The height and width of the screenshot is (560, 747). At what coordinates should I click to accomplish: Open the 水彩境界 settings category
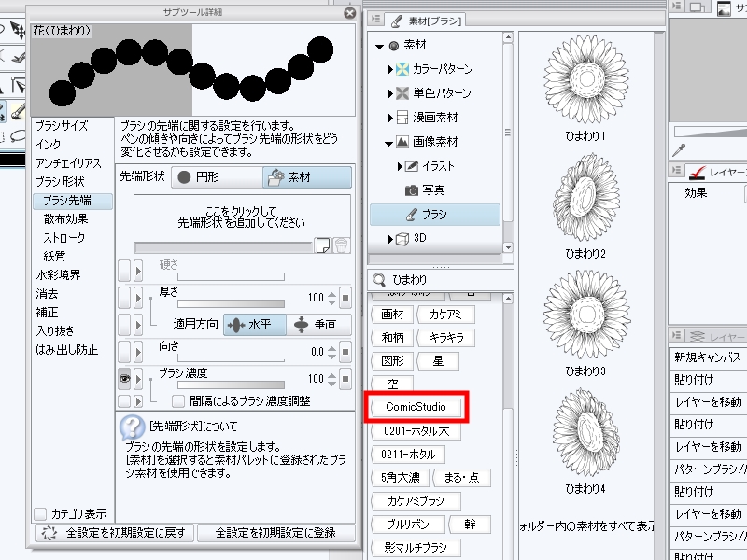(x=58, y=275)
